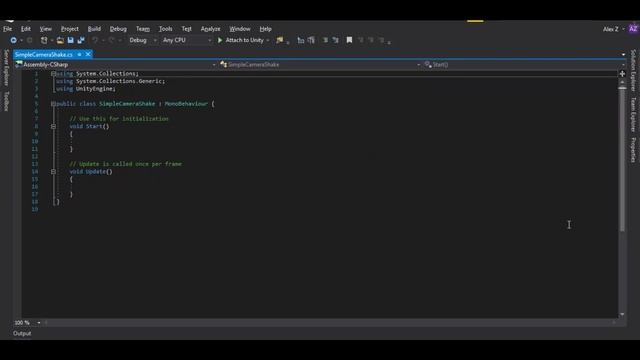
Task: Open the Debug menu
Action: (118, 29)
